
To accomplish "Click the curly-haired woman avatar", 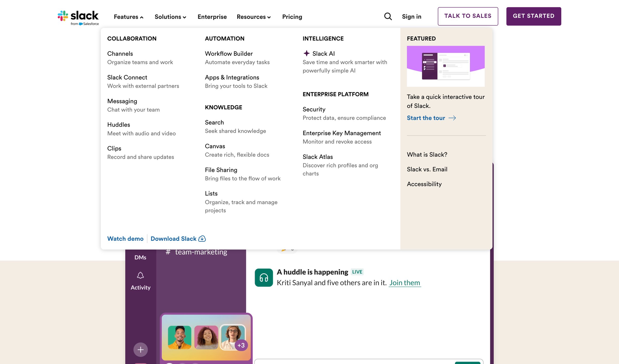I will [x=206, y=337].
